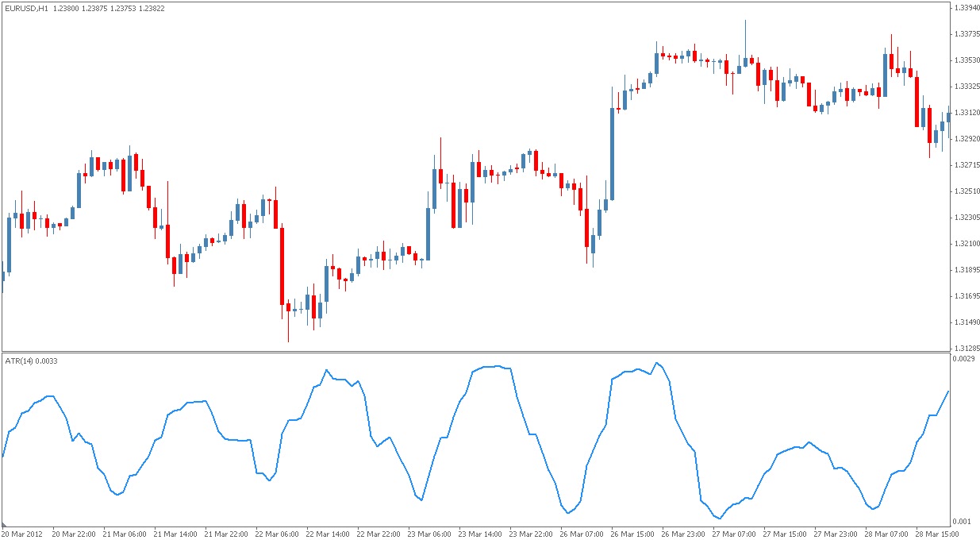Viewport: 980px width, 540px height.
Task: Select the 26 Mar 15:00 time label
Action: pyautogui.click(x=633, y=534)
